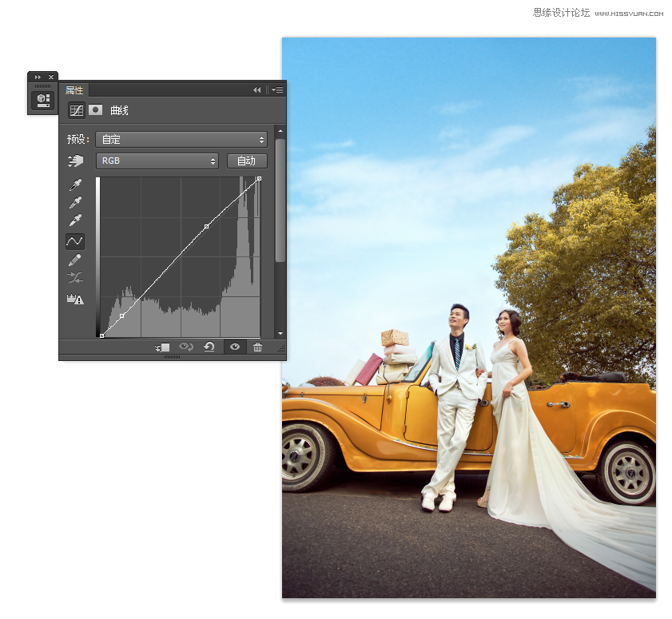Viewport: 672px width, 619px height.
Task: Open the 3D-style panel icon in the dock
Action: click(x=43, y=101)
